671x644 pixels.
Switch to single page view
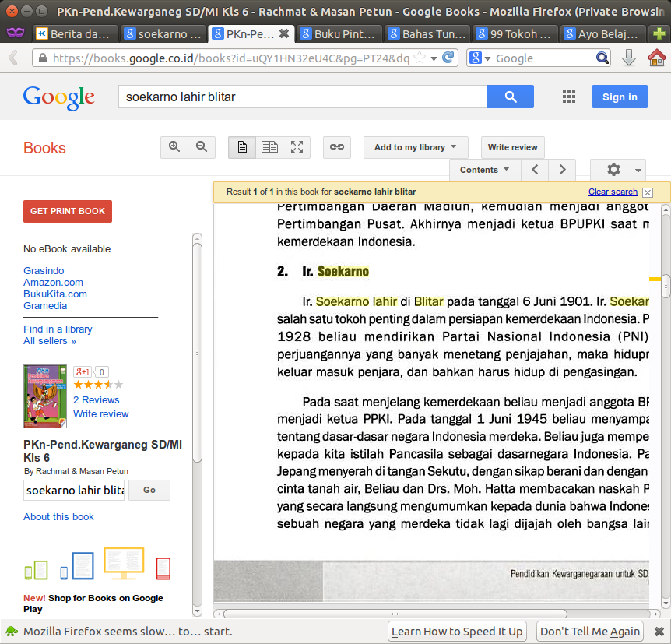(x=242, y=147)
